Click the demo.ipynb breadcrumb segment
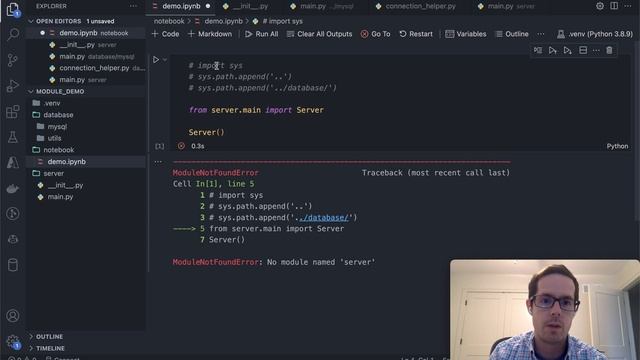The height and width of the screenshot is (360, 640). [x=223, y=21]
